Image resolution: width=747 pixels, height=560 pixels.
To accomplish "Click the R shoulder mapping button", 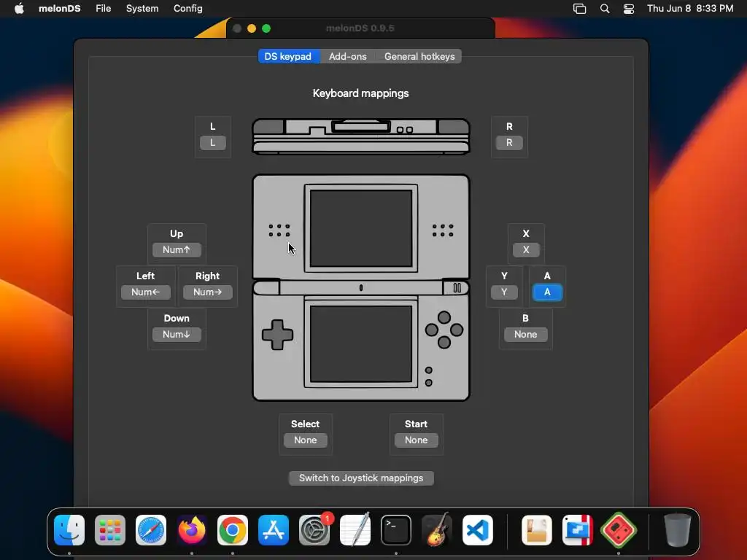I will pyautogui.click(x=509, y=142).
